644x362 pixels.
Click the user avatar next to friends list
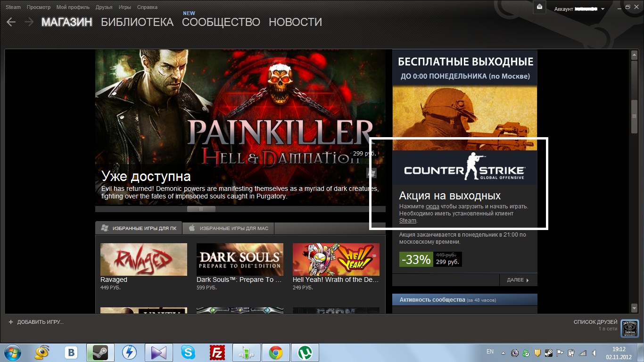[630, 328]
